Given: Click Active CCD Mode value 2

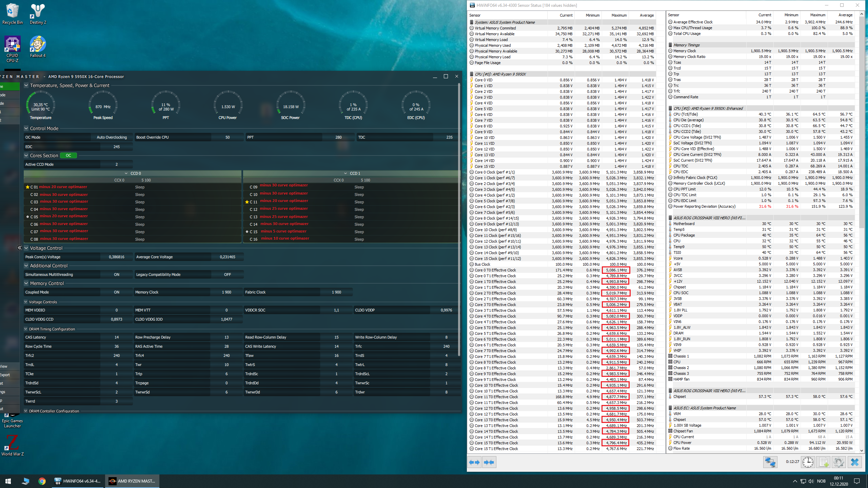Looking at the screenshot, I should click(116, 164).
